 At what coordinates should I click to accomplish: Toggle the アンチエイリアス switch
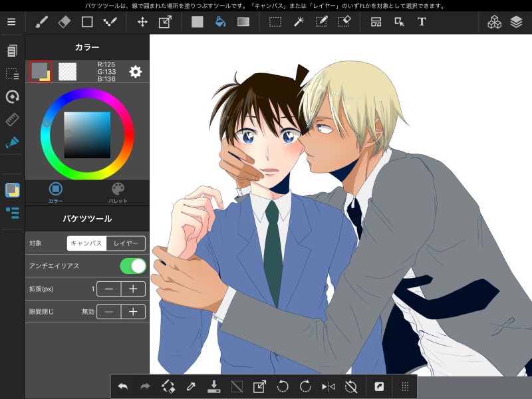pyautogui.click(x=133, y=266)
